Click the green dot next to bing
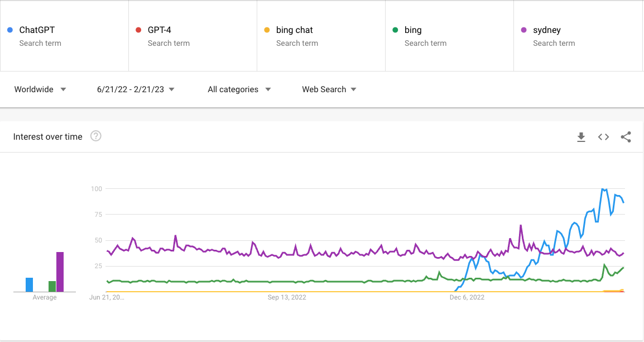The image size is (644, 342). pyautogui.click(x=395, y=30)
